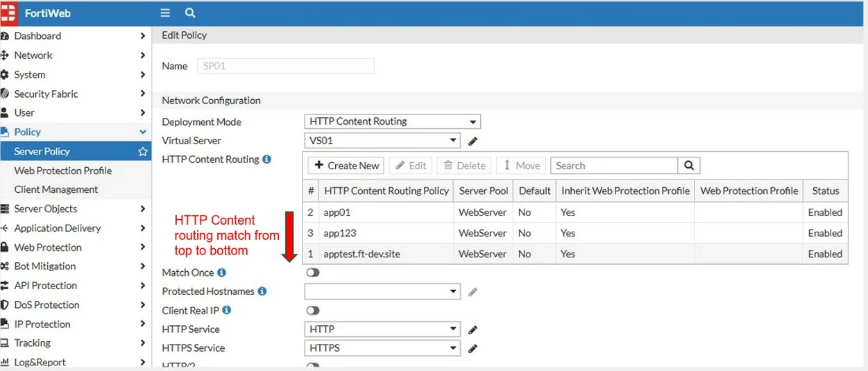The image size is (868, 371).
Task: Click the API Protection gear icon
Action: pos(4,286)
